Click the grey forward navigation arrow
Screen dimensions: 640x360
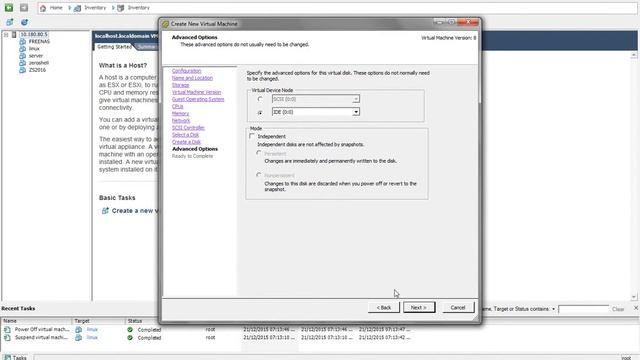coord(24,7)
